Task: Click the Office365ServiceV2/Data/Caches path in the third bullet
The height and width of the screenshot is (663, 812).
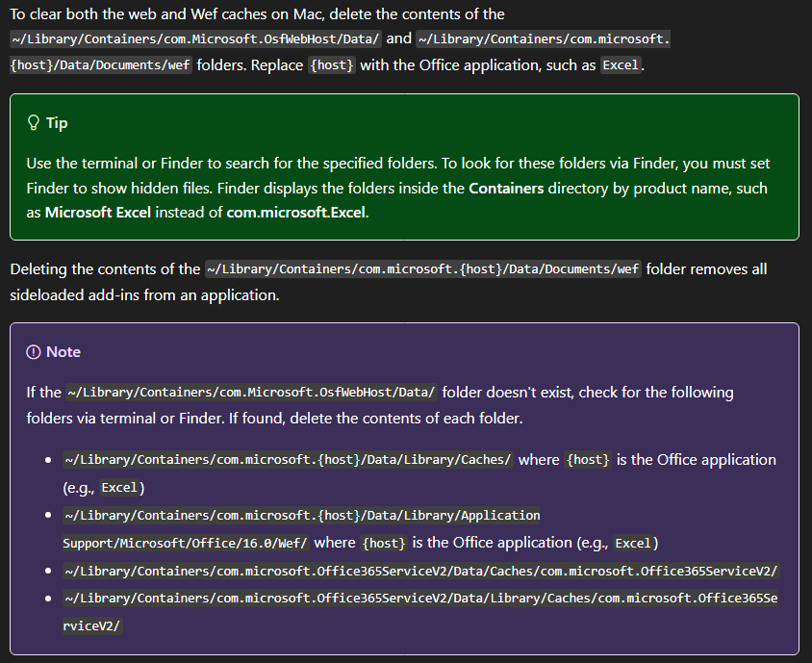Action: point(420,572)
